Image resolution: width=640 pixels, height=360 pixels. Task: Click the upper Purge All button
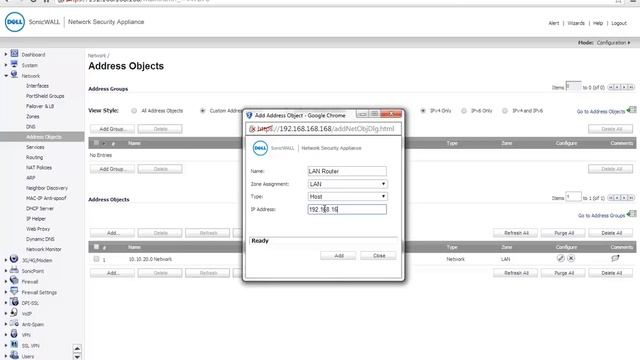click(564, 233)
